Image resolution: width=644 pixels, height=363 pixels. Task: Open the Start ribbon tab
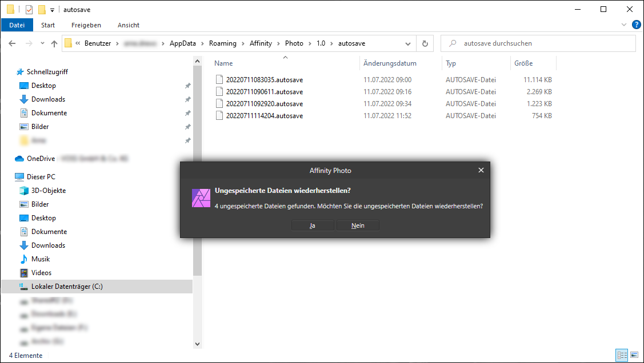47,25
